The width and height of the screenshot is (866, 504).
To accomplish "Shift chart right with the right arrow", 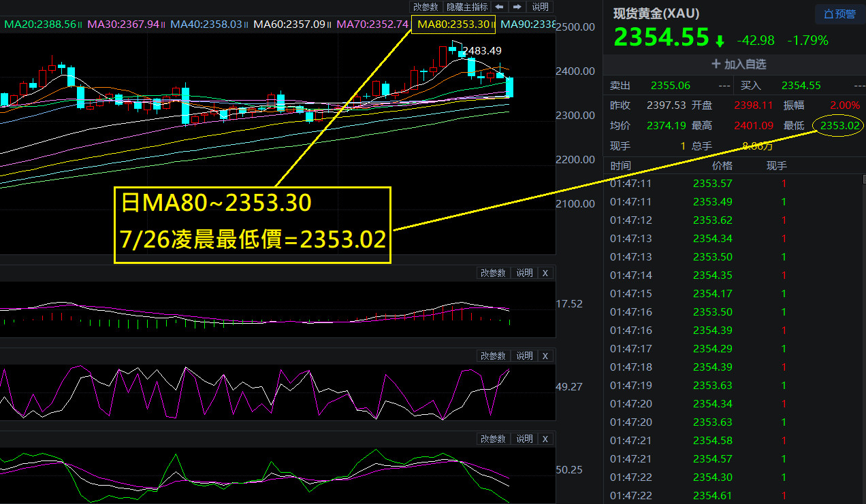I will [517, 7].
